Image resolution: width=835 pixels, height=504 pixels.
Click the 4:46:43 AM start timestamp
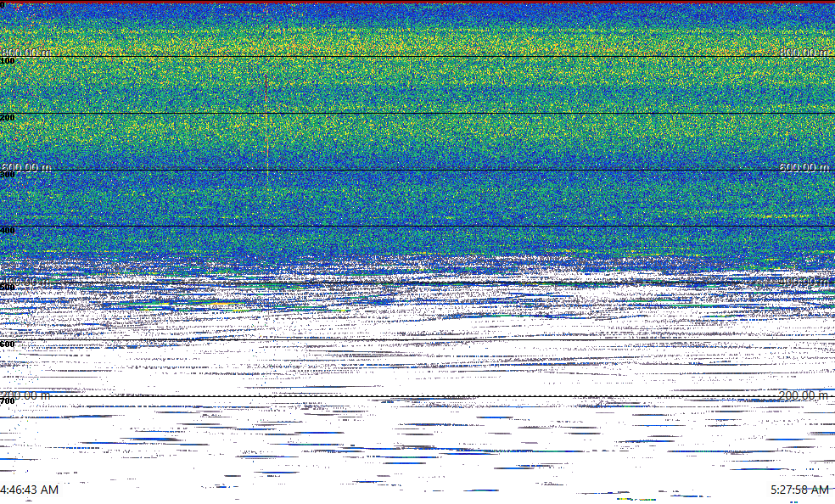(30, 490)
